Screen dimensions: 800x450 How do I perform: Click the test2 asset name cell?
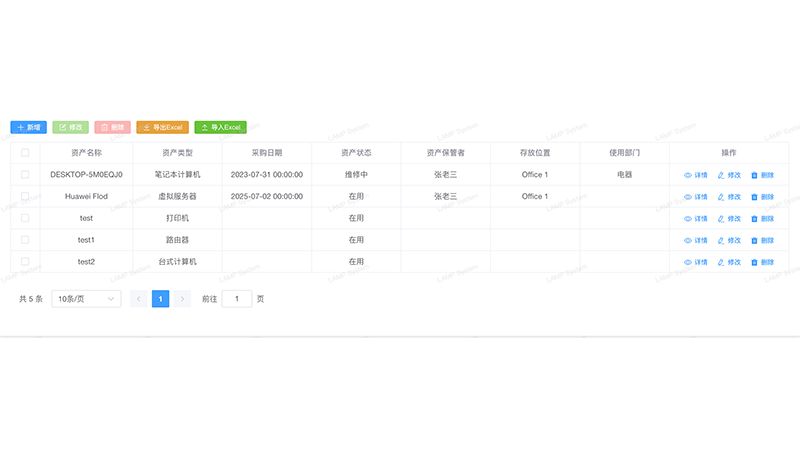point(86,262)
